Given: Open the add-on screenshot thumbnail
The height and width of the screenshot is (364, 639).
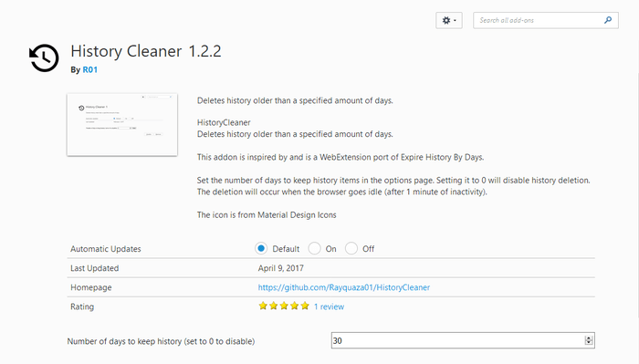Looking at the screenshot, I should (122, 125).
